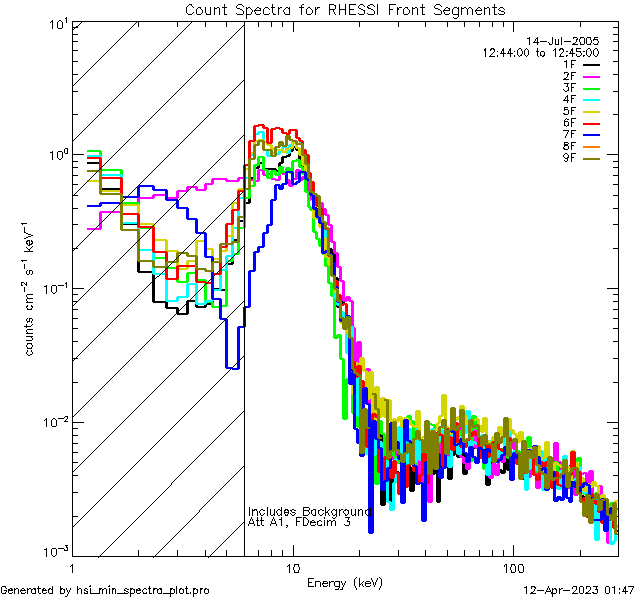
Task: Click the 'Includes Background' annotation
Action: click(x=310, y=511)
